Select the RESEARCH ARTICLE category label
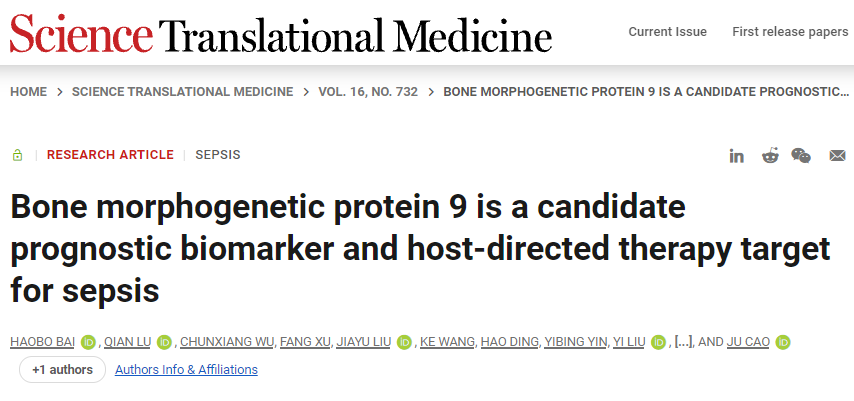Screen dimensions: 854x401 point(110,155)
